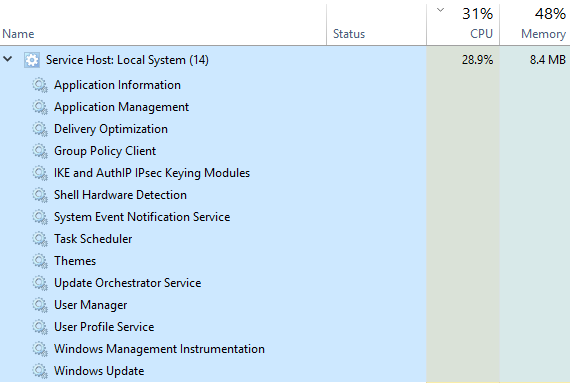Click the Delivery Optimization service icon
Viewport: 570px width, 383px height.
(40, 129)
